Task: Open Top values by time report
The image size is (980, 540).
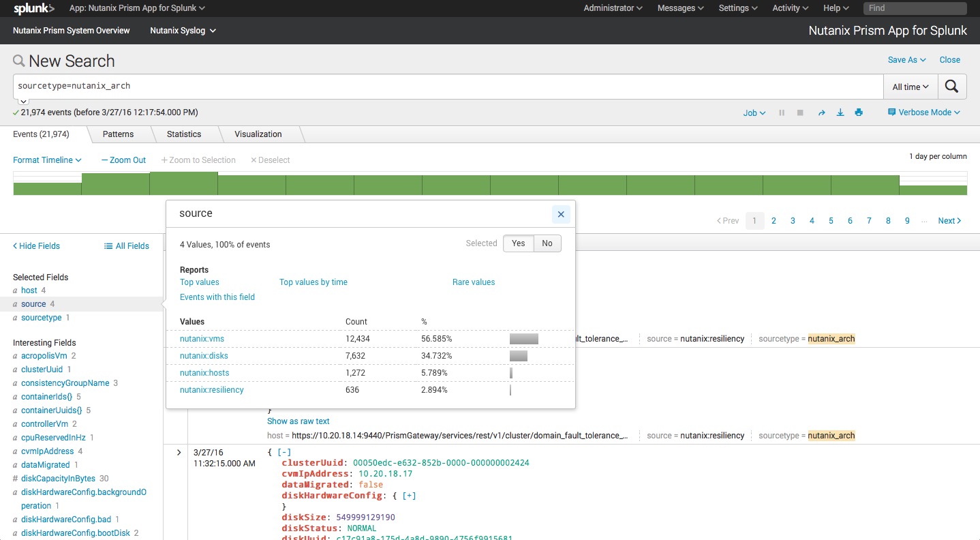Action: coord(313,282)
